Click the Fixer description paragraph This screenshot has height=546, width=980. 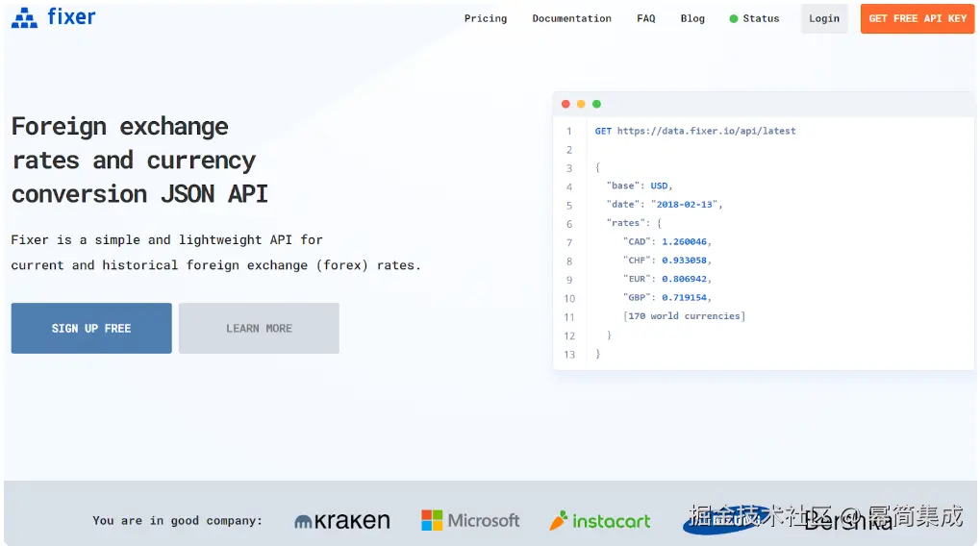[215, 253]
